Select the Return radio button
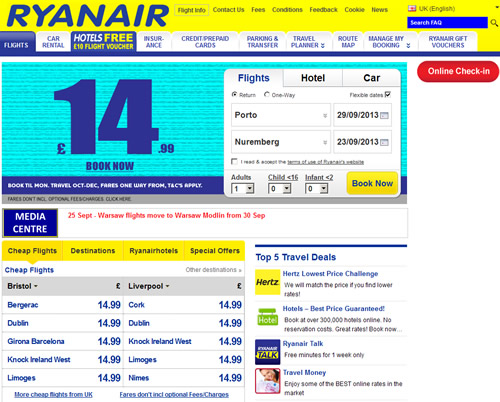 click(x=234, y=94)
